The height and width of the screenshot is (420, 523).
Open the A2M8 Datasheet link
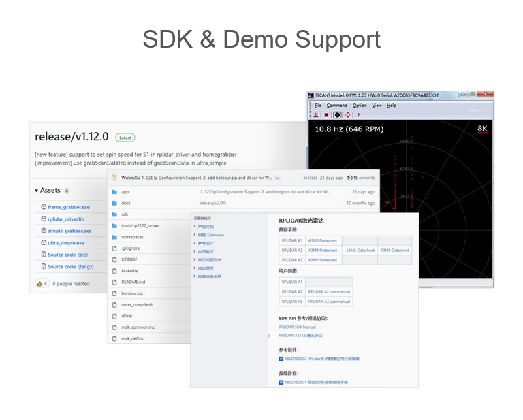pos(394,251)
